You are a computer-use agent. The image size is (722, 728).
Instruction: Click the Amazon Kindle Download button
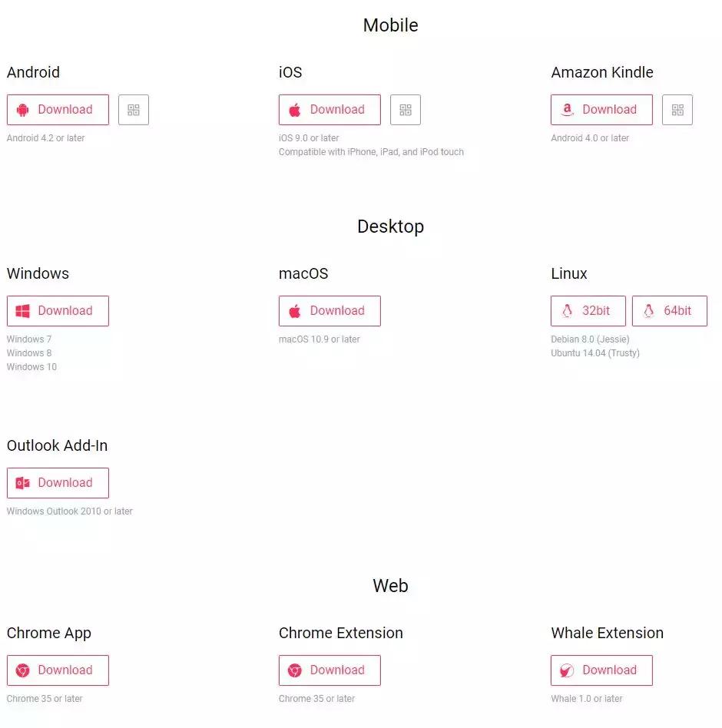pyautogui.click(x=601, y=110)
